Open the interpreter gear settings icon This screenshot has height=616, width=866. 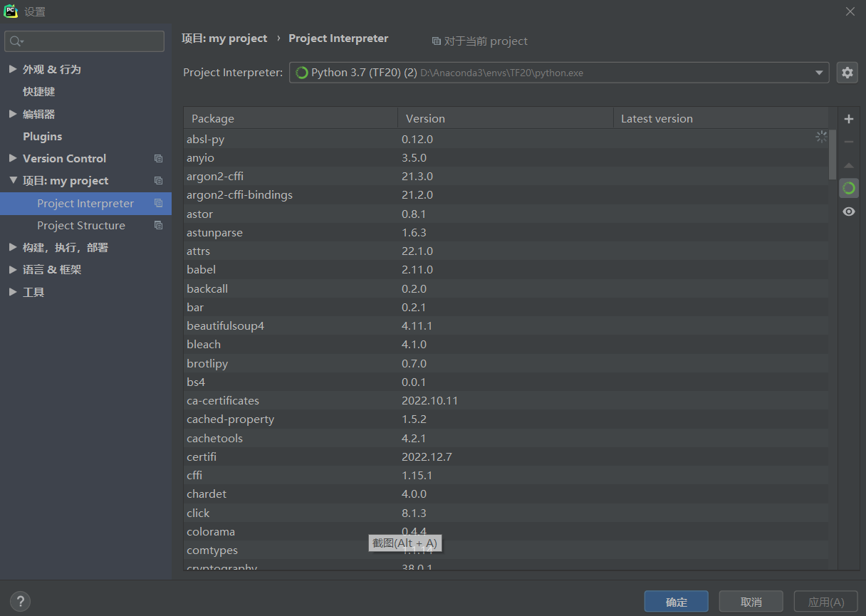click(x=847, y=73)
